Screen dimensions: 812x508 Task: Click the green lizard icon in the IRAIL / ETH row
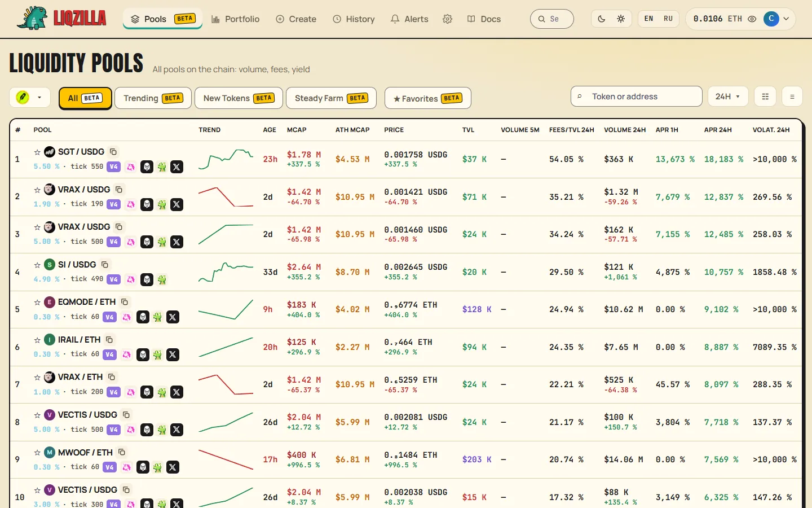158,354
